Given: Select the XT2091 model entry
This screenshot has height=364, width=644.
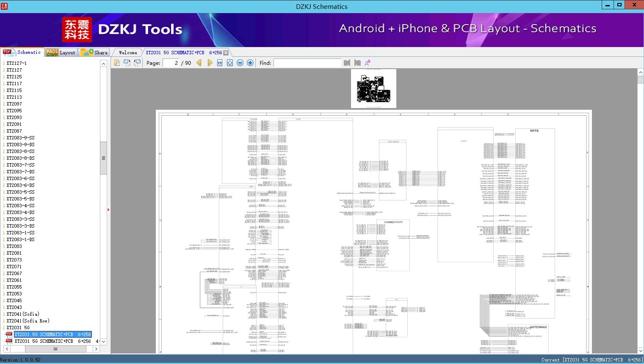Looking at the screenshot, I should [x=14, y=124].
